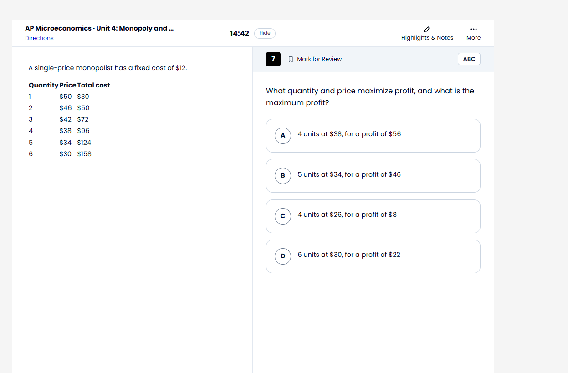Select answer choice B circle

coord(283,176)
